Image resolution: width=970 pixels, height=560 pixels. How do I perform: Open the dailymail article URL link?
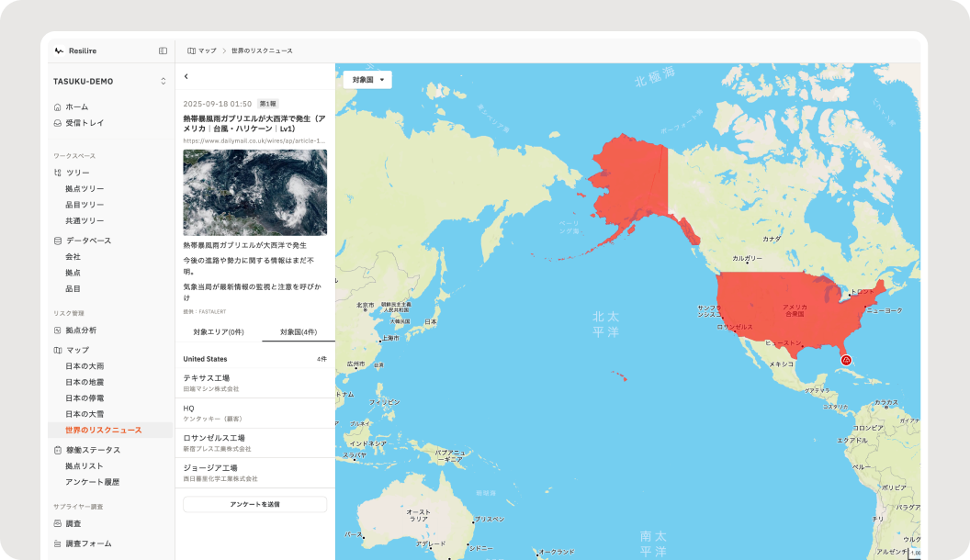254,141
